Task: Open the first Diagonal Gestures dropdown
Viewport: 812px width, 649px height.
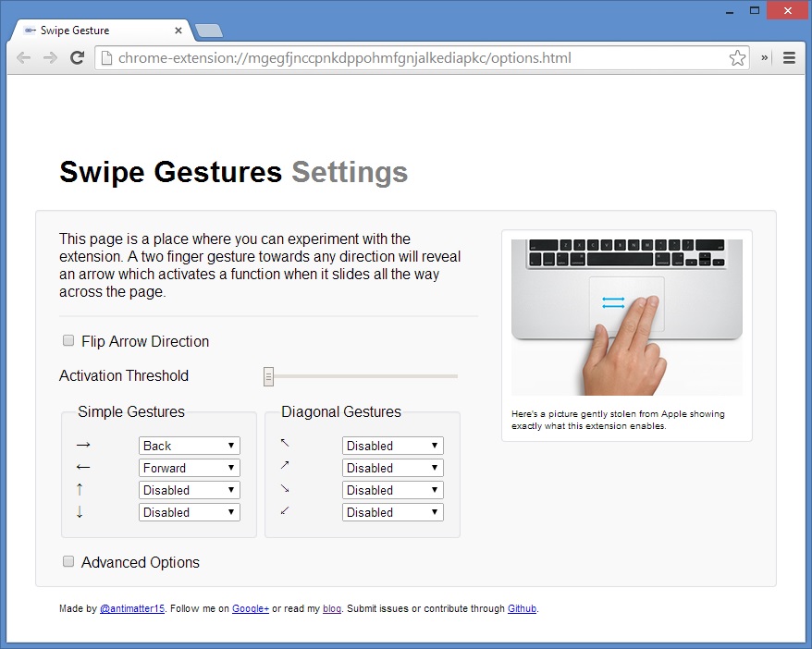Action: 392,445
